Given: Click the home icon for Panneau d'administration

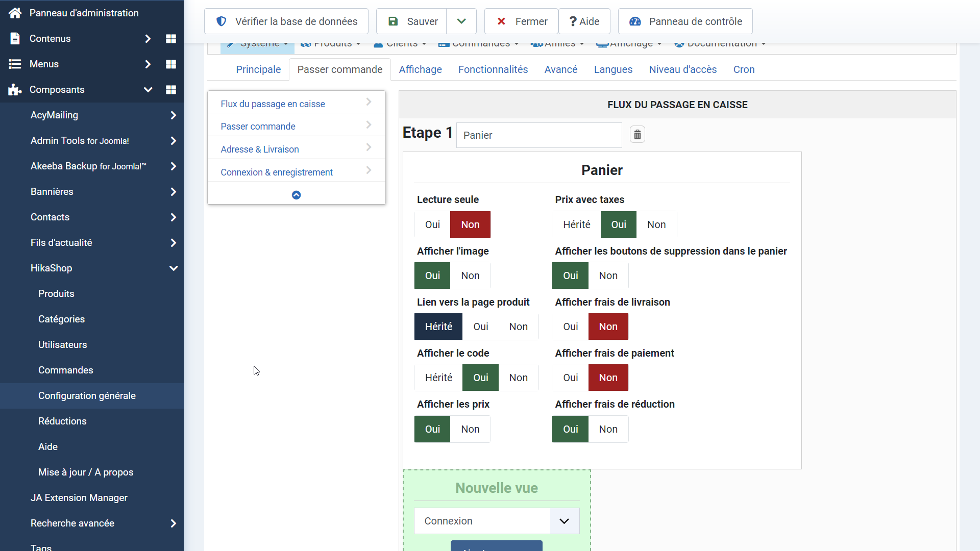Looking at the screenshot, I should click(x=15, y=13).
